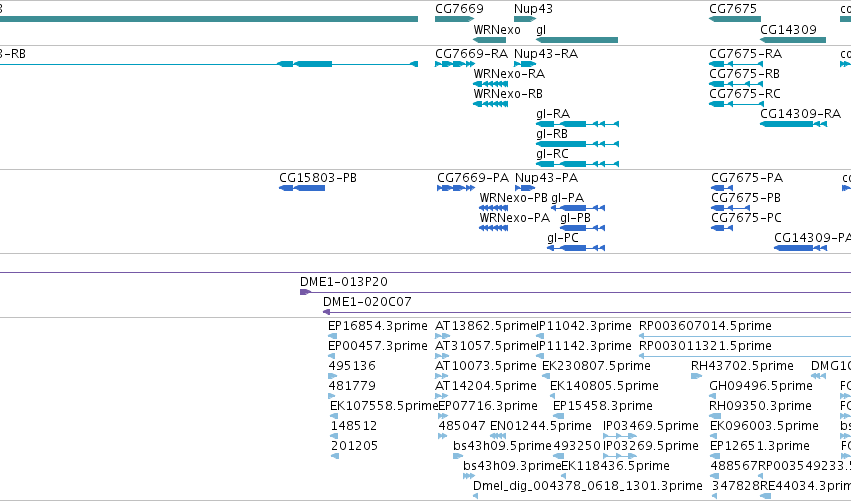Select EST EK140805.5prime
Image resolution: width=851 pixels, height=501 pixels.
click(x=604, y=386)
